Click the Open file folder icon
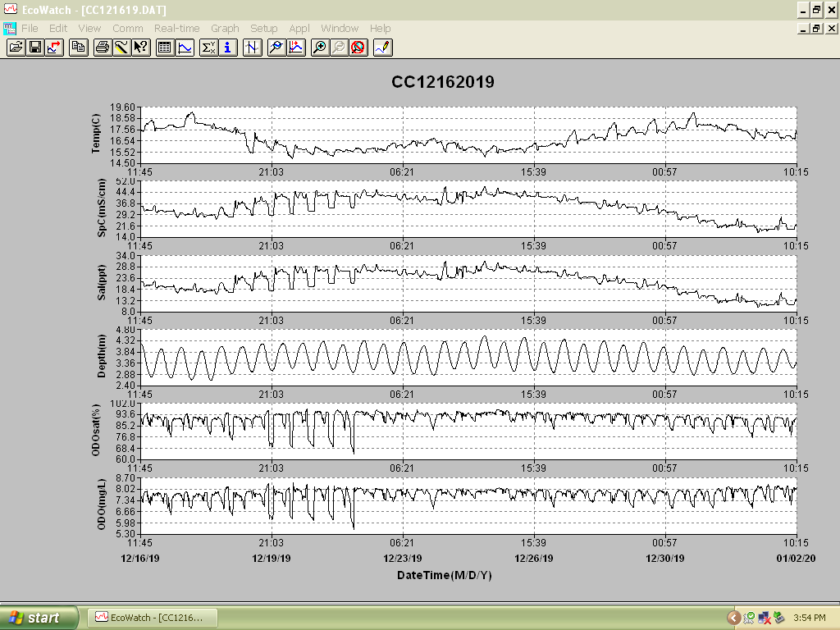The image size is (840, 630). (16, 48)
